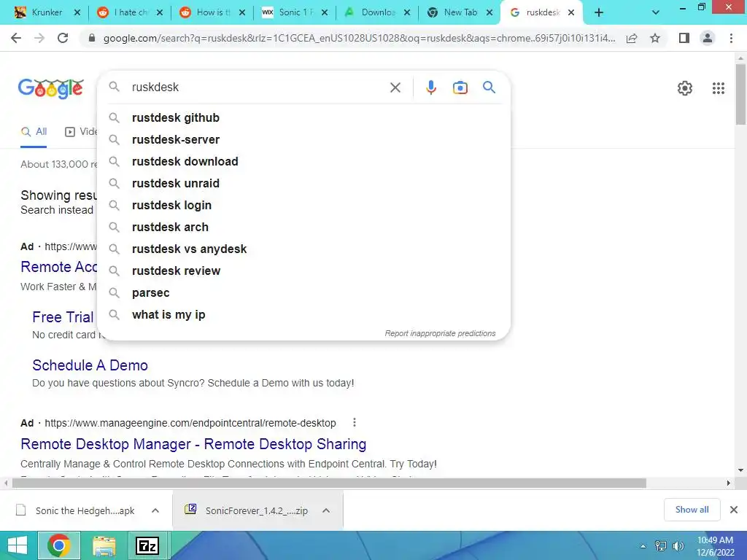Click the horizontal page scrollbar
The image size is (747, 560).
329,483
